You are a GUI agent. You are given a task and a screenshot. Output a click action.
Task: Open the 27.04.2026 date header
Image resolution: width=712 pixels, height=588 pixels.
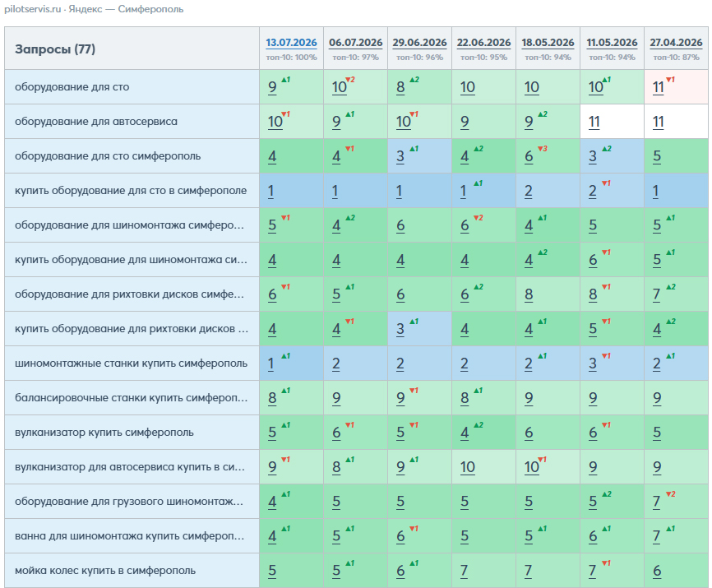tap(676, 43)
